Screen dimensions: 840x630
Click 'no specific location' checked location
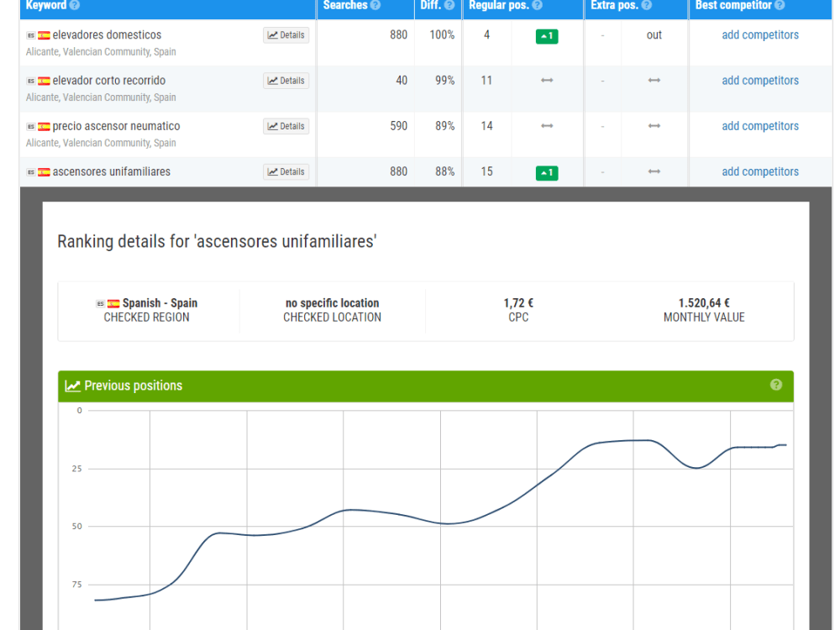[x=332, y=303]
